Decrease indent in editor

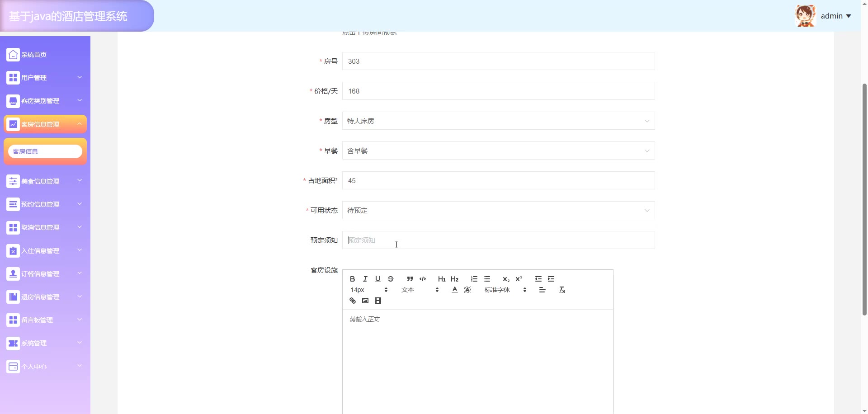pyautogui.click(x=538, y=279)
